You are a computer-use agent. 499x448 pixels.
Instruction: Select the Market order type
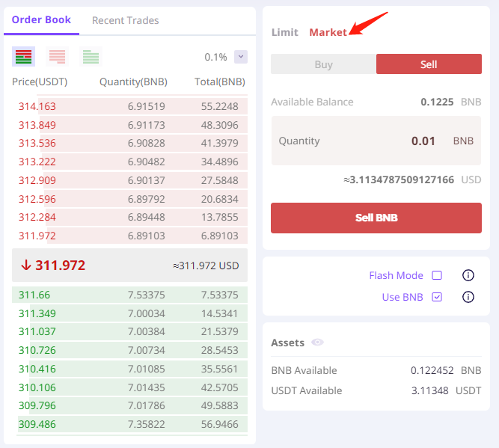coord(328,32)
